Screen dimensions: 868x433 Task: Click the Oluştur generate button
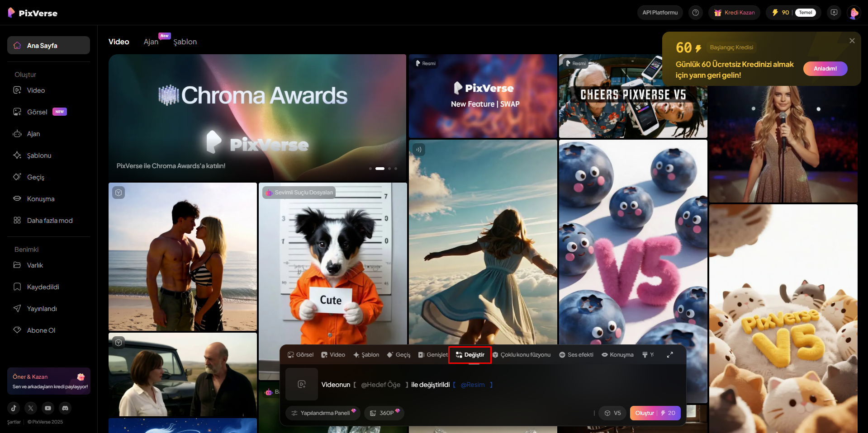pyautogui.click(x=655, y=413)
